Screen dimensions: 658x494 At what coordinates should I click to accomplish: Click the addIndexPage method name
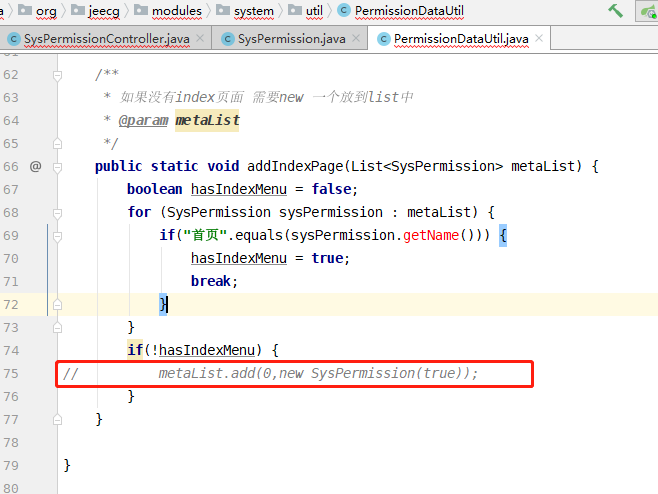(x=295, y=166)
